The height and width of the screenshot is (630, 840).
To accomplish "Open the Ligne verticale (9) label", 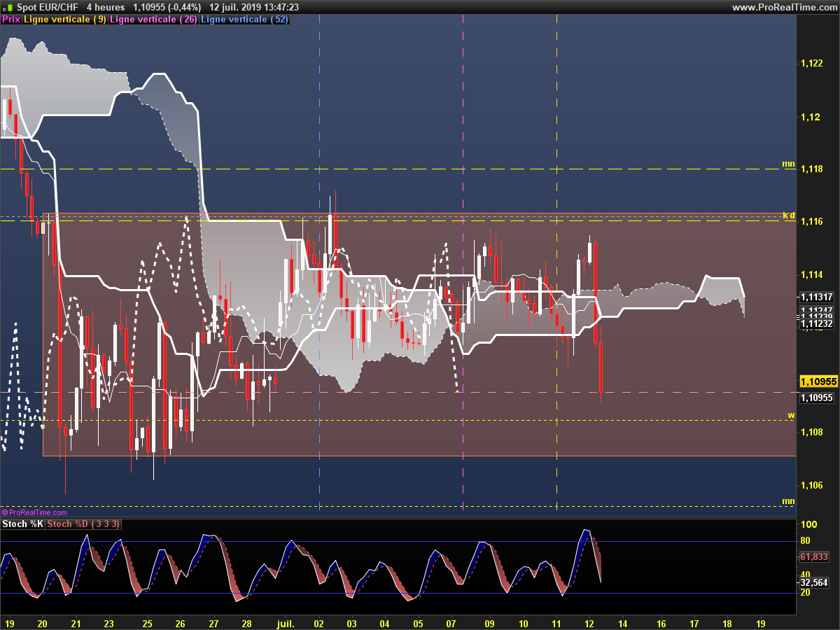I will (65, 20).
